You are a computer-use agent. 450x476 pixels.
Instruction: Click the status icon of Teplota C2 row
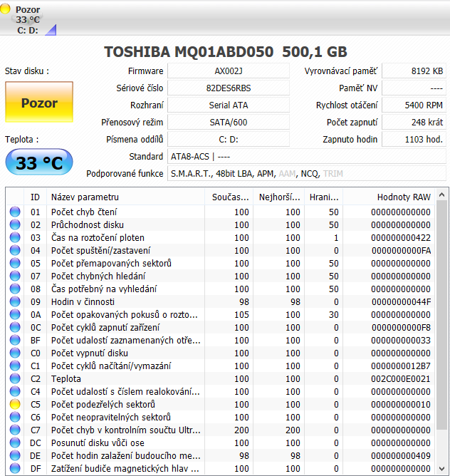pos(15,378)
